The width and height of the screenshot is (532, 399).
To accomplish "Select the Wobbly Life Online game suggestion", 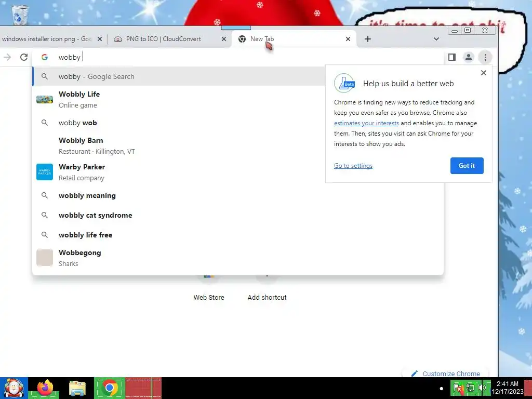I will (x=179, y=99).
